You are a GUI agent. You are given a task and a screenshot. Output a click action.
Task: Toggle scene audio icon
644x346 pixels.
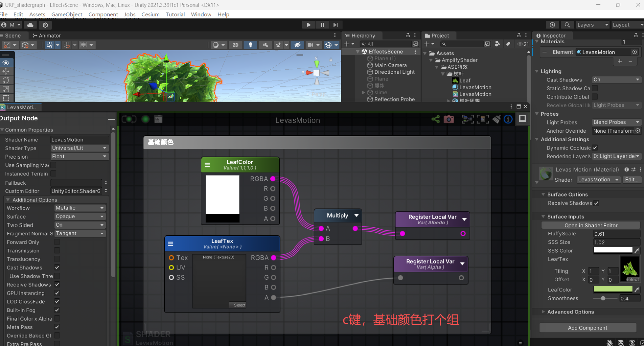click(265, 45)
